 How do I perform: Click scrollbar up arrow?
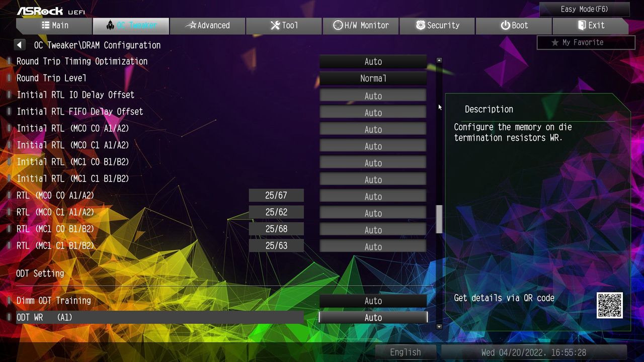[439, 60]
